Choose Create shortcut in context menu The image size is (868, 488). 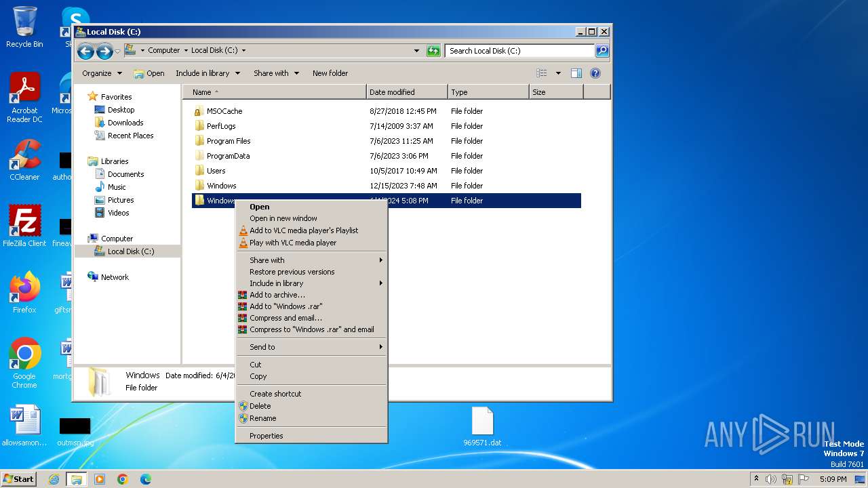point(311,394)
